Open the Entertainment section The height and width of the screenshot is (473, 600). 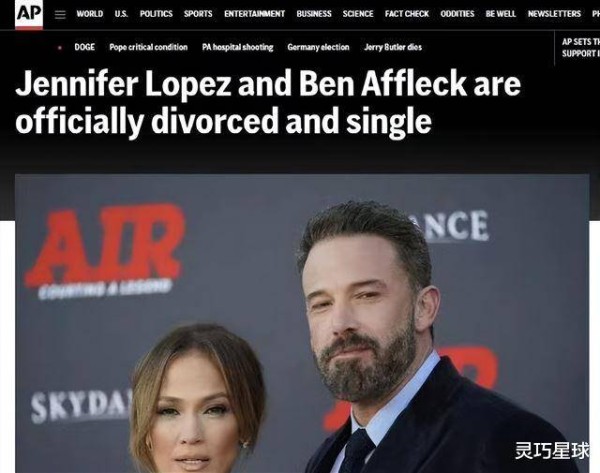pos(254,14)
